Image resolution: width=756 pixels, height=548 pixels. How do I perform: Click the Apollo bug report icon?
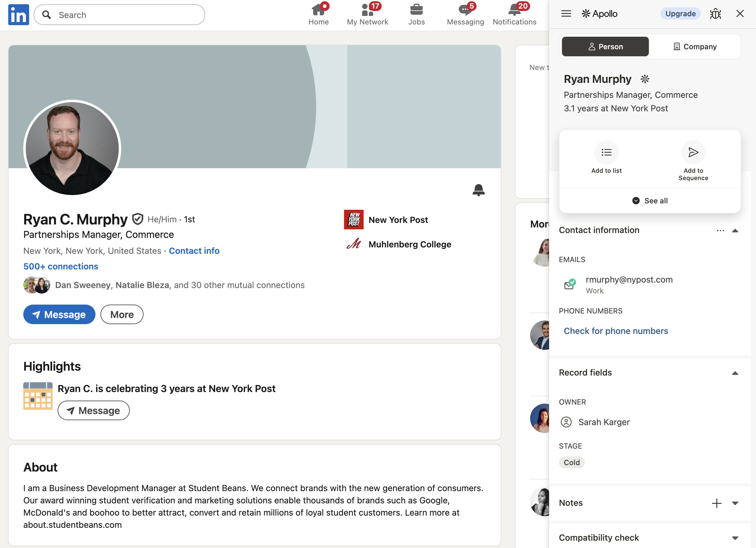(x=715, y=14)
